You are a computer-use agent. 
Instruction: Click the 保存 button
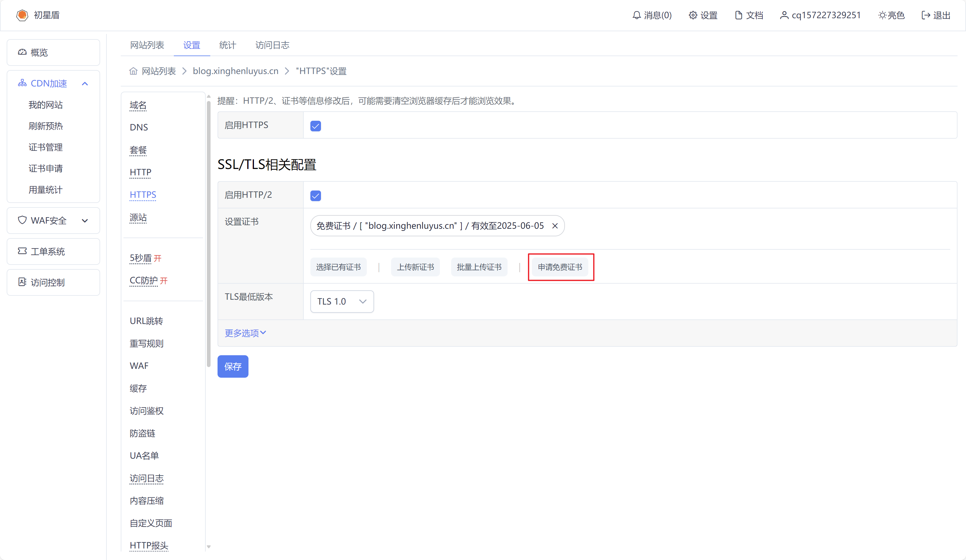pyautogui.click(x=233, y=366)
